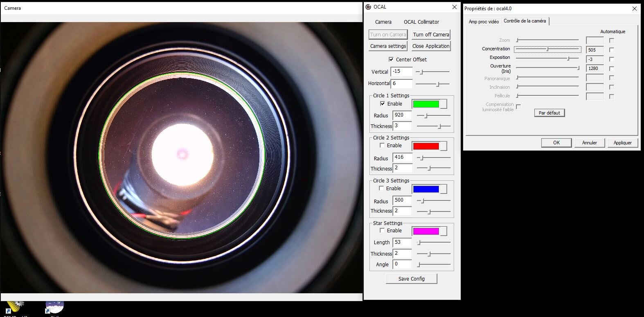Adjust the Circle 1 Thickness slider
This screenshot has height=317, width=644.
click(434, 126)
